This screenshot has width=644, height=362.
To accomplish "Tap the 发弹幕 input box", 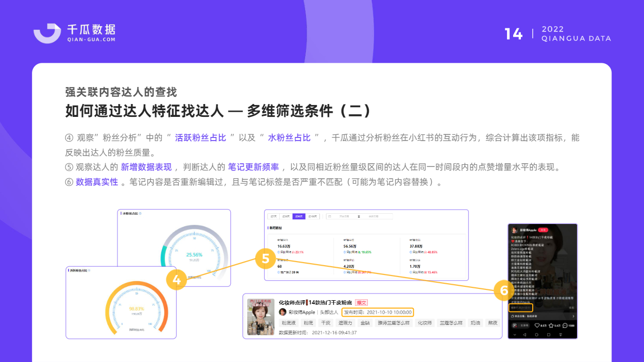I will coord(521,325).
